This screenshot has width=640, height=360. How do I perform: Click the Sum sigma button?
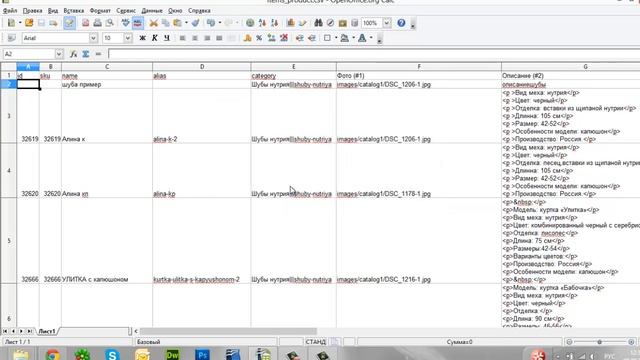click(86, 54)
